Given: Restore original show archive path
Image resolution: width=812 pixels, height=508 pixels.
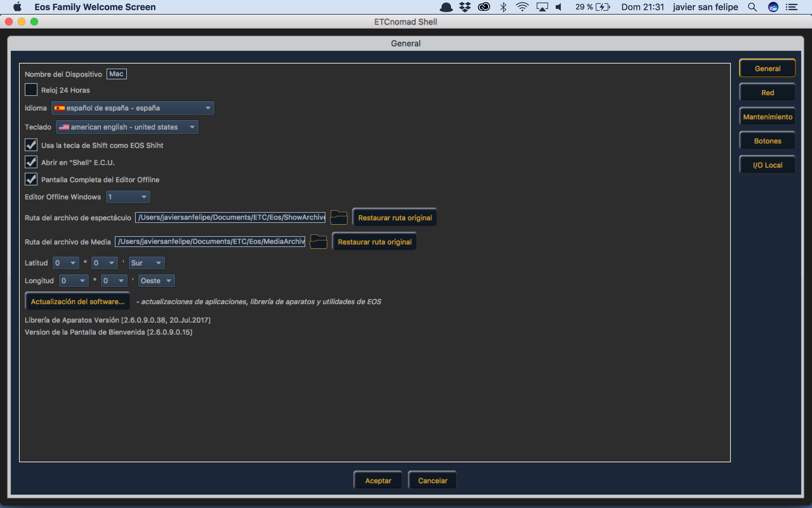Looking at the screenshot, I should 395,217.
